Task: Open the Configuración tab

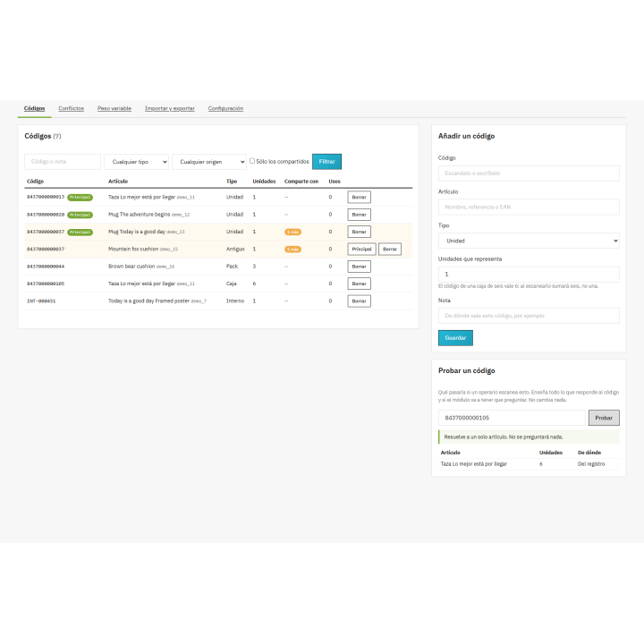Action: pos(225,108)
